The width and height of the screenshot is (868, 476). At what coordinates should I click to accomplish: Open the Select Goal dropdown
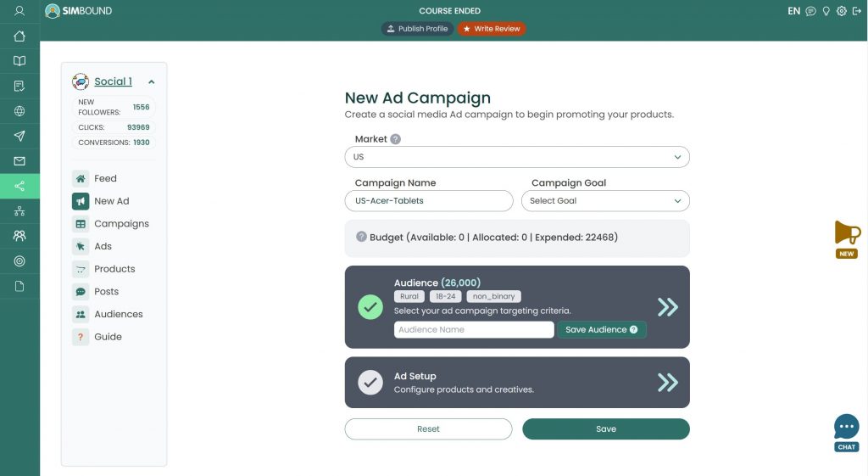[605, 201]
